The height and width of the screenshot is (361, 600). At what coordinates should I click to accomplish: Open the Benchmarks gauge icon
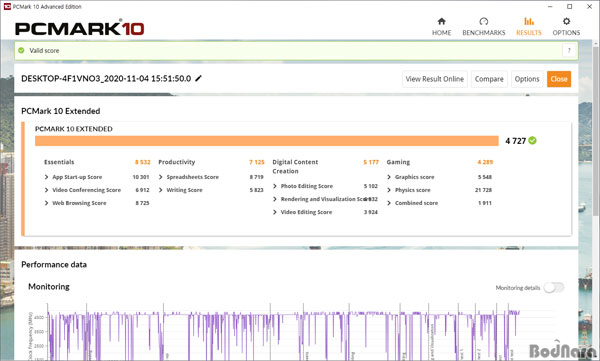click(484, 21)
